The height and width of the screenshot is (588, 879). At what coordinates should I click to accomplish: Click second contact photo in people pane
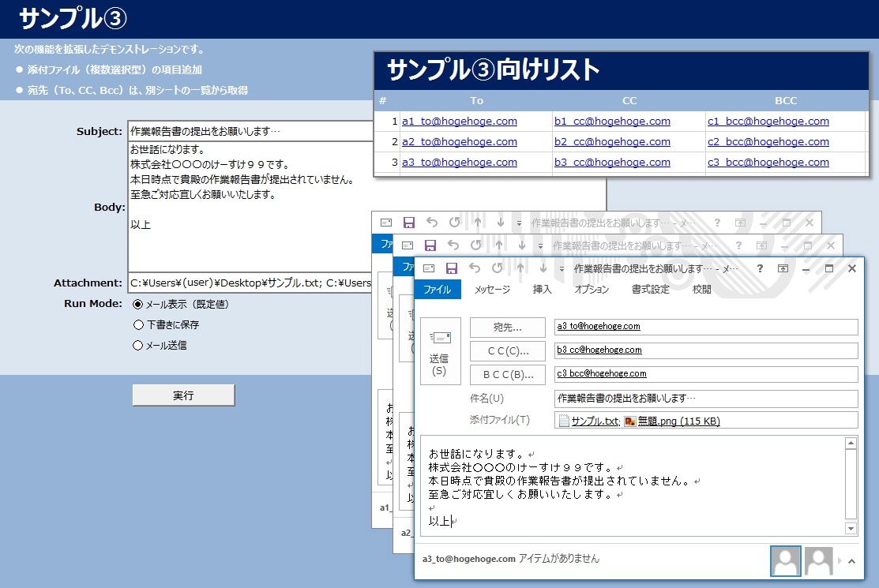click(x=818, y=561)
